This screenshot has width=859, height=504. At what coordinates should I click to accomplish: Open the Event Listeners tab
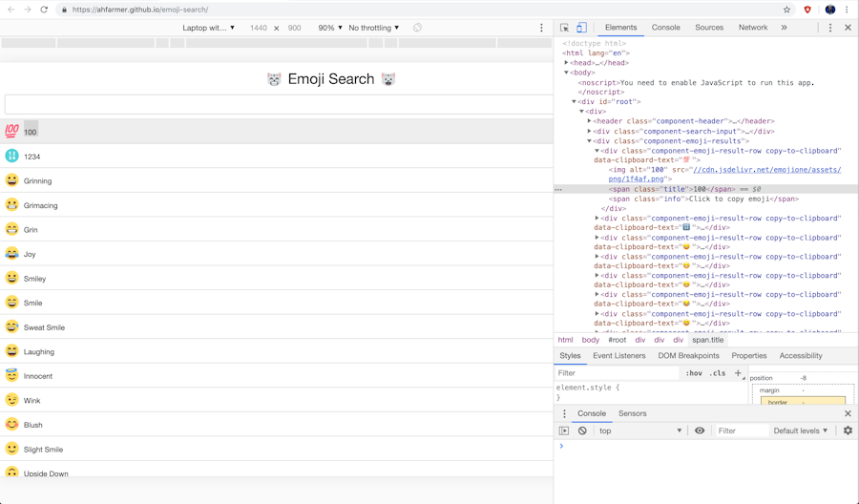point(619,355)
